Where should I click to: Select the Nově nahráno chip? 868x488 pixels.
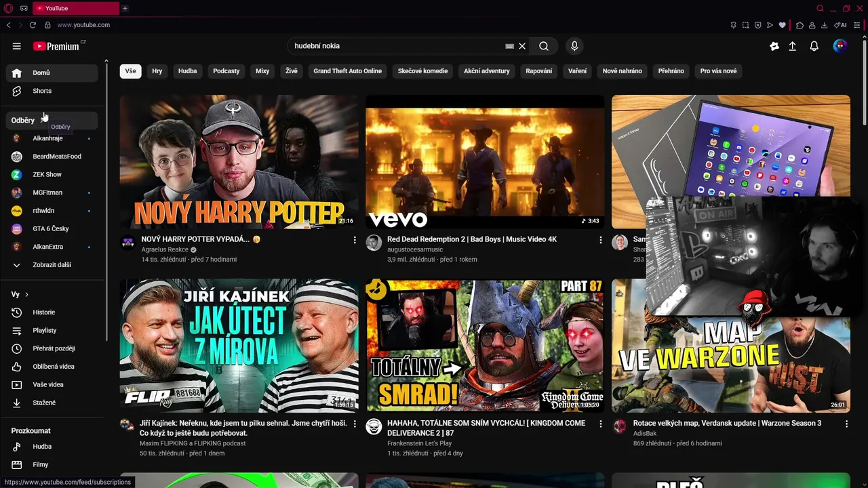[x=623, y=71]
